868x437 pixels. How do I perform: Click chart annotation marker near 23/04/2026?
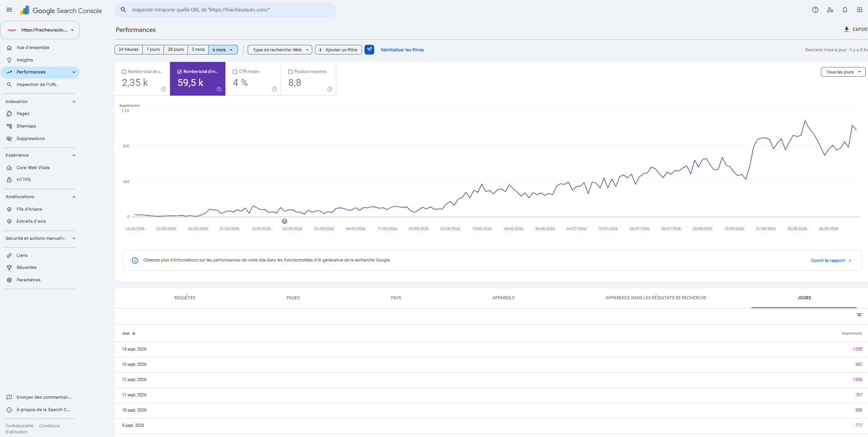[x=285, y=221]
